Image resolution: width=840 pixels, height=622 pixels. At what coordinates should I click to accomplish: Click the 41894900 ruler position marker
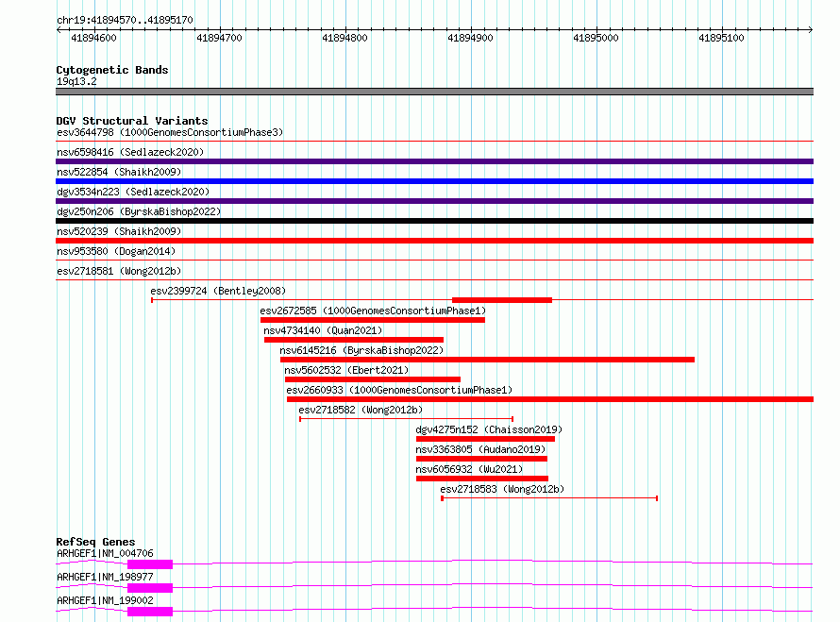pyautogui.click(x=470, y=38)
